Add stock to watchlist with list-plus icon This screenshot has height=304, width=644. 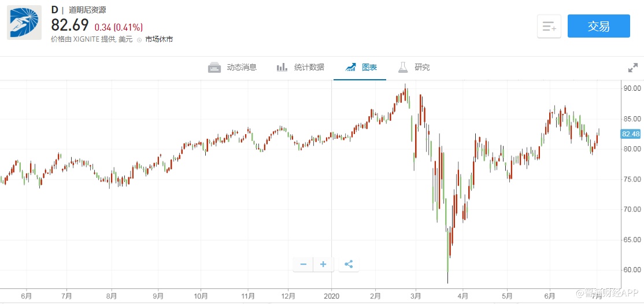coord(549,27)
